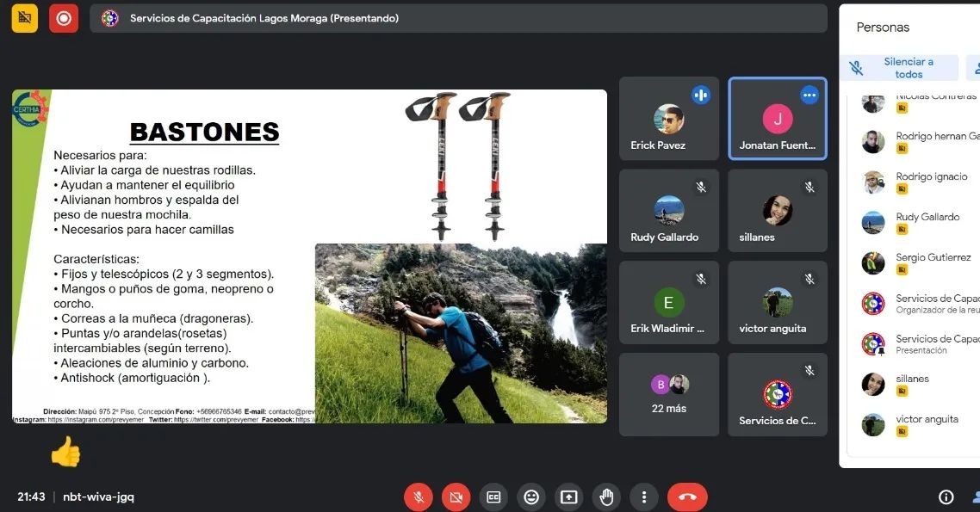Click the present screen icon
Image resolution: width=980 pixels, height=512 pixels.
[x=568, y=497]
